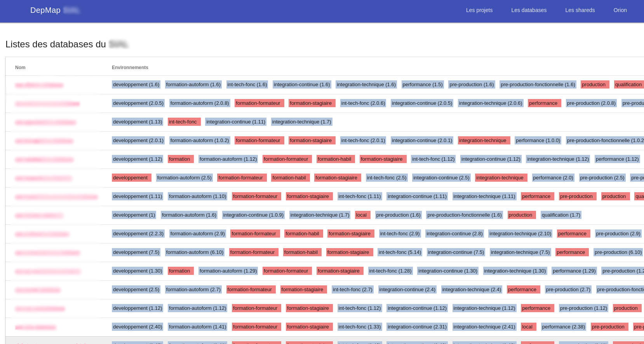This screenshot has width=644, height=344.
Task: Open the Les projets menu item
Action: 479,10
